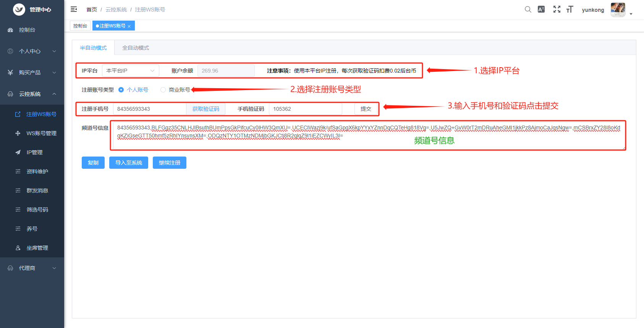This screenshot has height=328, width=644.
Task: Select the 个人账号 radio button
Action: click(121, 90)
